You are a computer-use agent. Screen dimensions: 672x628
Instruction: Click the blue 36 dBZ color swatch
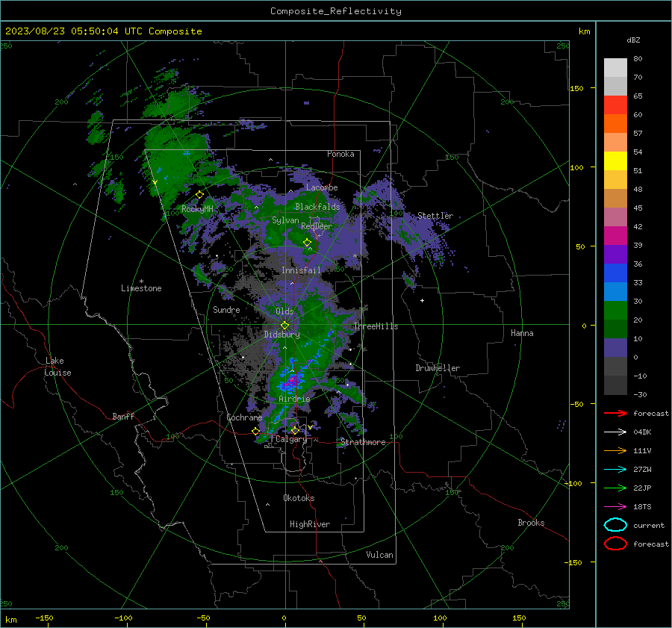(x=615, y=273)
